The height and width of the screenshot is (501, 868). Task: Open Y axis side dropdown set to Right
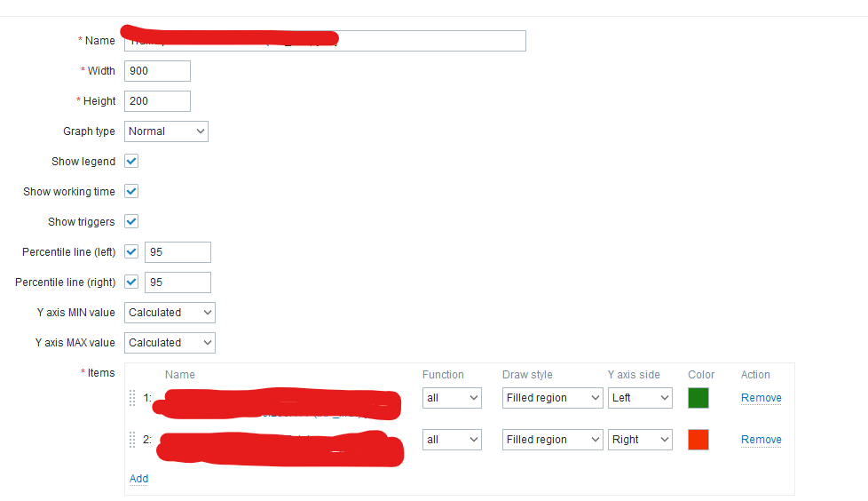[x=640, y=440]
